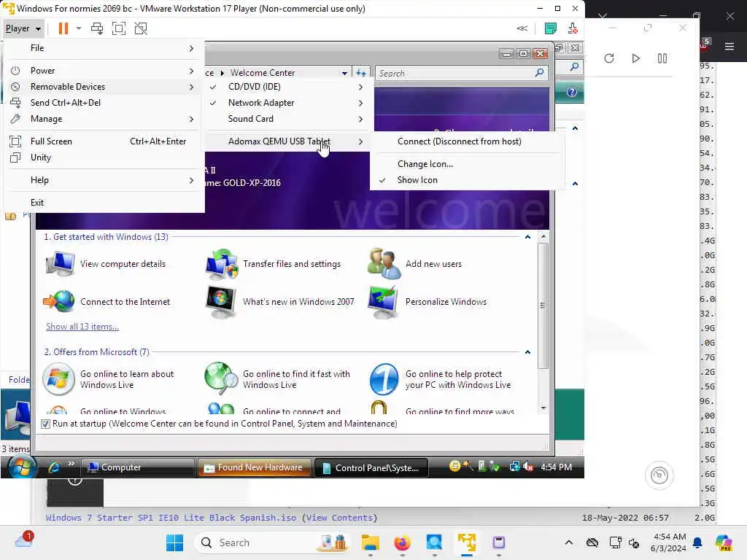This screenshot has height=560, width=747.
Task: Click the Unity mode toolbar icon
Action: pyautogui.click(x=141, y=28)
